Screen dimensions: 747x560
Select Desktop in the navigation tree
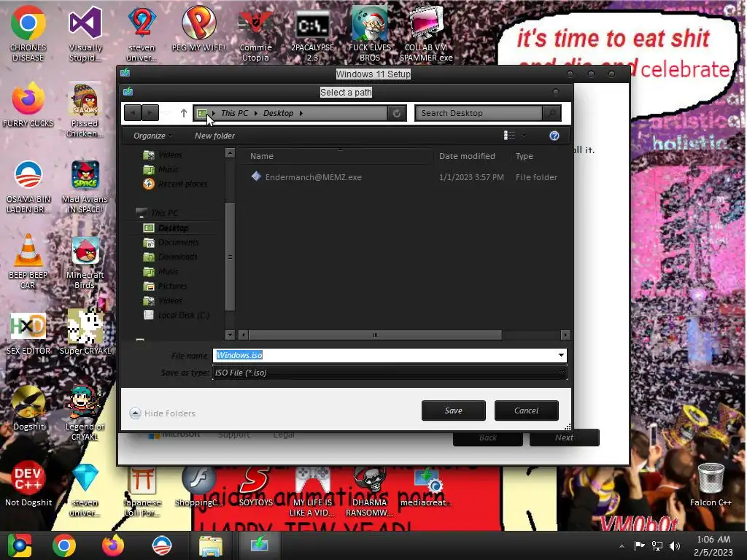tap(172, 228)
